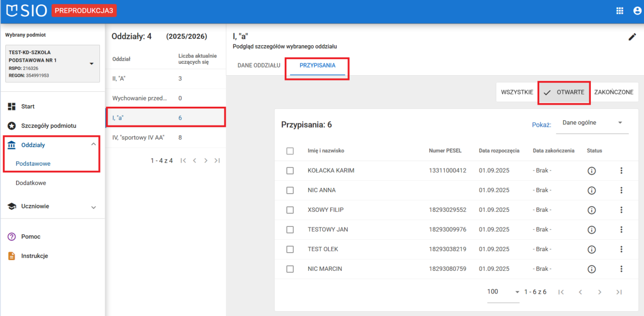
Task: Expand the Uczniowie sidebar section
Action: pyautogui.click(x=93, y=207)
